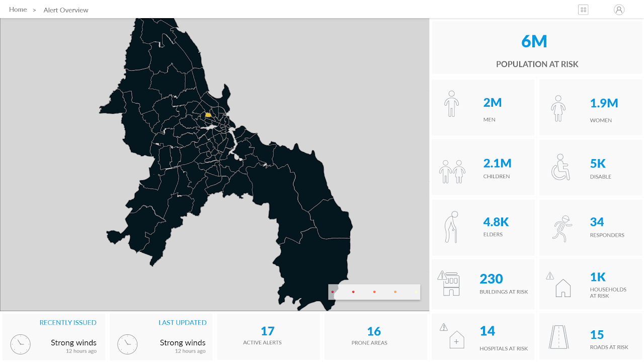Click the road icon for roads at risk

click(x=560, y=337)
